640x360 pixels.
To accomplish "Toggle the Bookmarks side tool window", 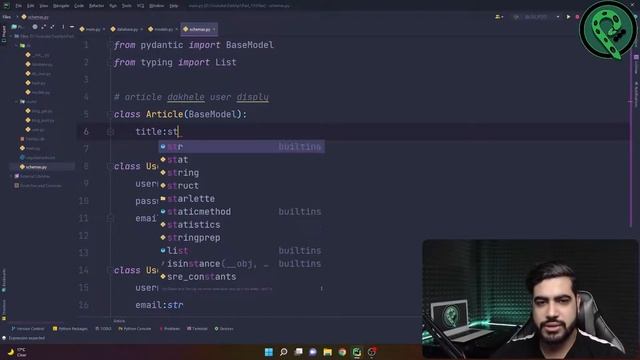I will (4, 281).
